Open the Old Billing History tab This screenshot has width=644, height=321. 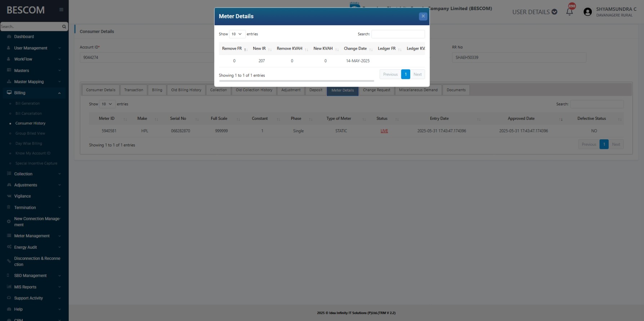coord(186,90)
